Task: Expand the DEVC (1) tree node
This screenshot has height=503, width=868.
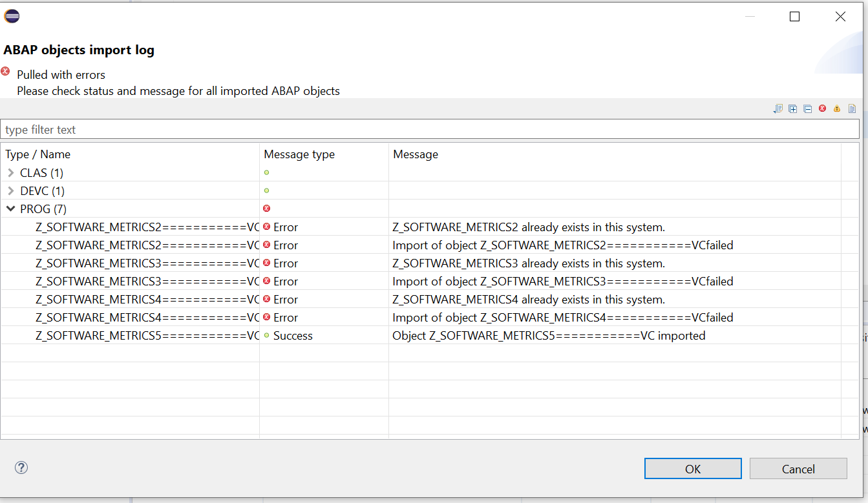Action: tap(12, 190)
